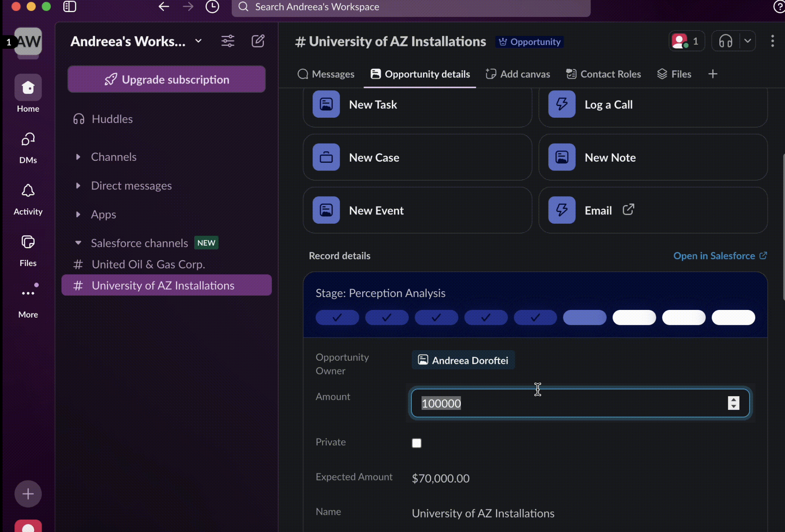This screenshot has width=785, height=532.
Task: Open the help question mark icon
Action: 779,7
